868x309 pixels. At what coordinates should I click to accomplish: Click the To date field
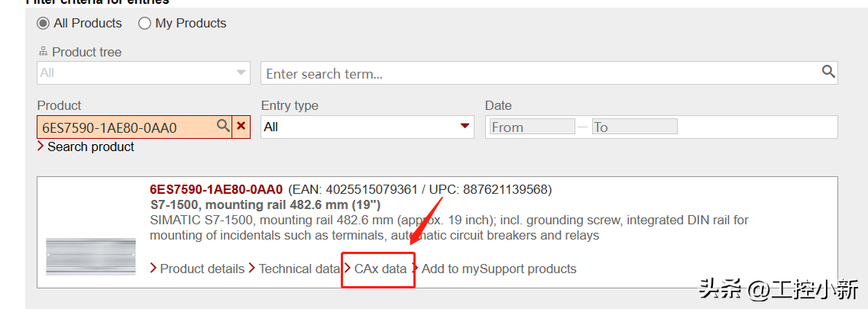click(x=634, y=127)
